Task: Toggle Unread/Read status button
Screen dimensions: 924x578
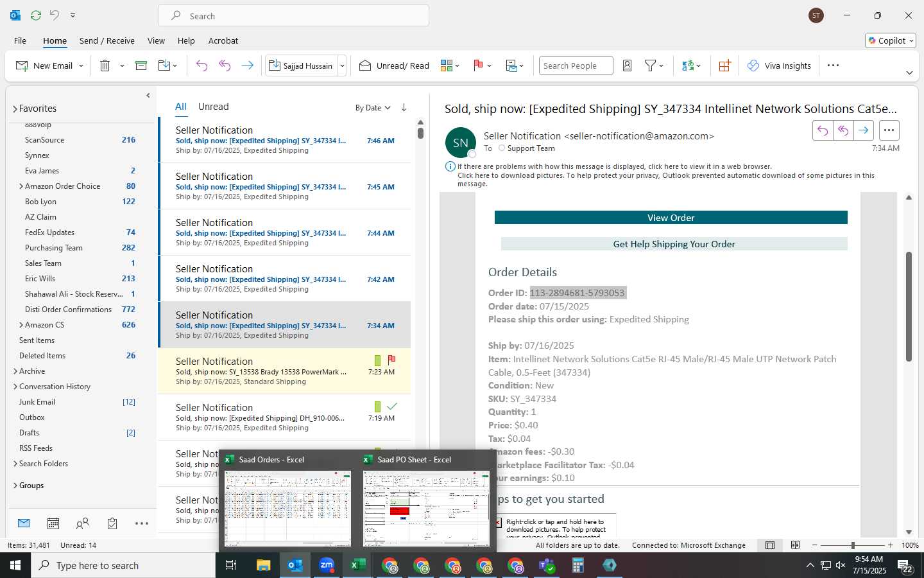Action: click(x=394, y=66)
